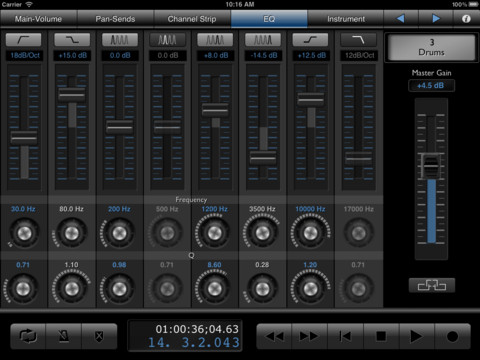Click the rewind button
Viewport: 480px width, 360px height.
[x=274, y=336]
